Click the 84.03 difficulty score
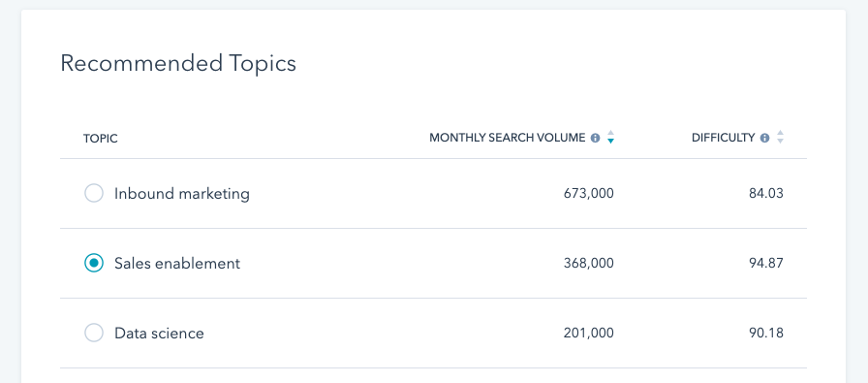Image resolution: width=868 pixels, height=383 pixels. click(x=766, y=194)
